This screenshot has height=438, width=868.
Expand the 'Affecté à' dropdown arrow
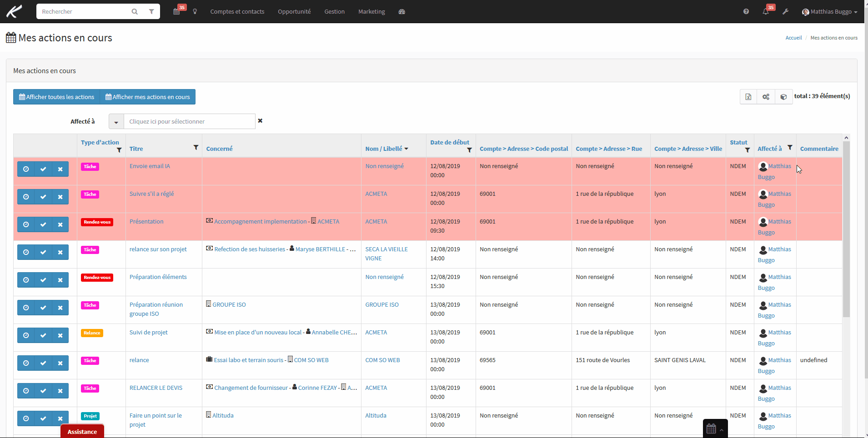point(116,122)
